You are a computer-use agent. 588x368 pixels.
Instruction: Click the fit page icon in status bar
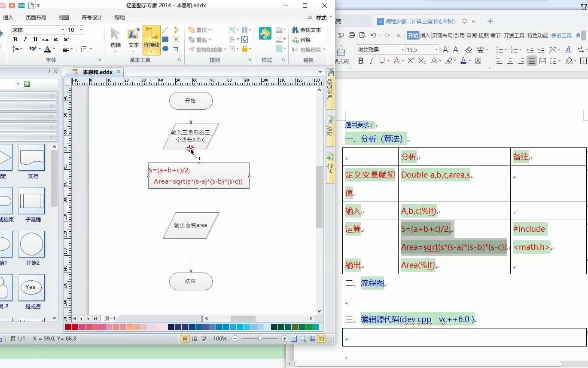click(294, 339)
